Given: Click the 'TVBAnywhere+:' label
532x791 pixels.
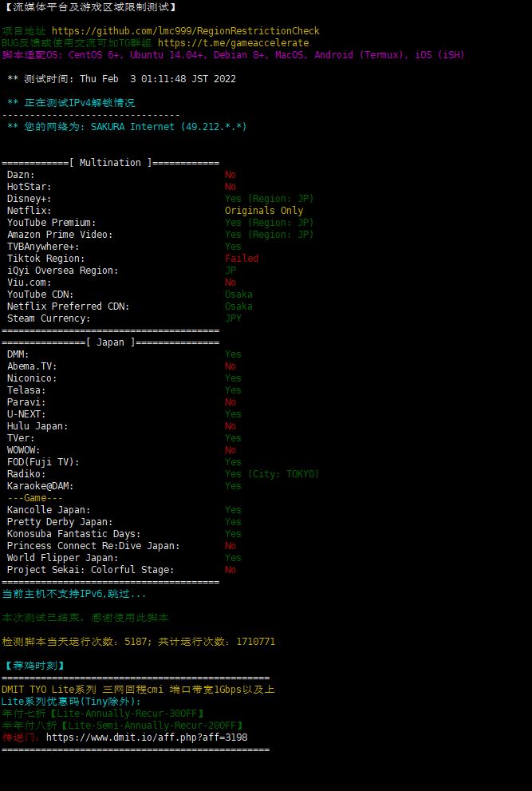Looking at the screenshot, I should pos(43,247).
